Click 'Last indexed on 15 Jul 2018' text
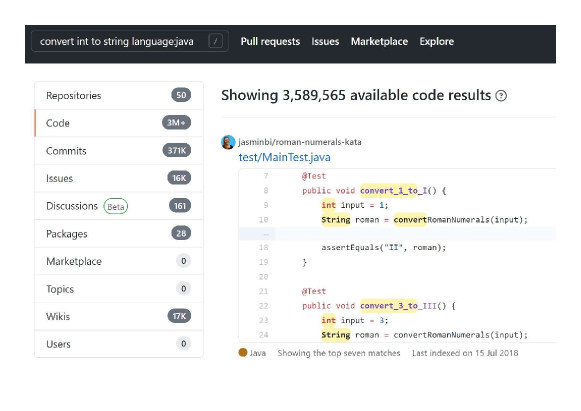This screenshot has height=411, width=581. click(465, 353)
